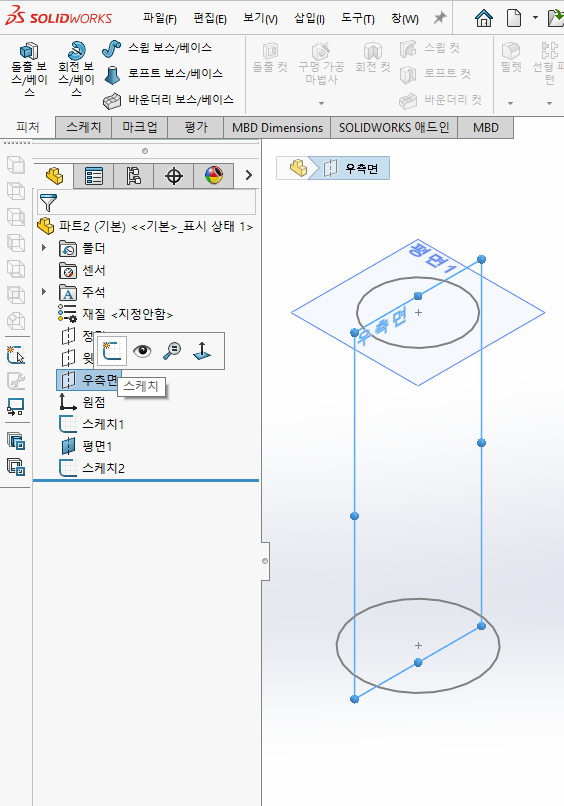Click the 회전 컷 revolved cut tool
The image size is (564, 806).
point(373,58)
